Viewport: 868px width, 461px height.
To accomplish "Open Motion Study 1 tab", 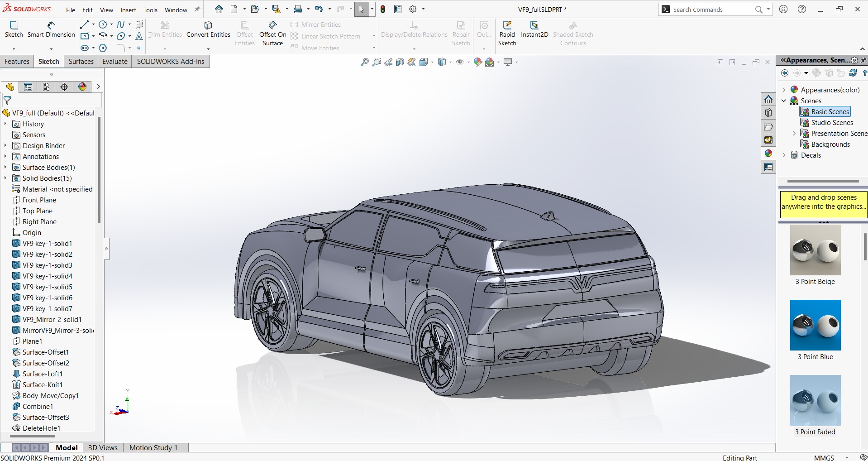I will (153, 447).
